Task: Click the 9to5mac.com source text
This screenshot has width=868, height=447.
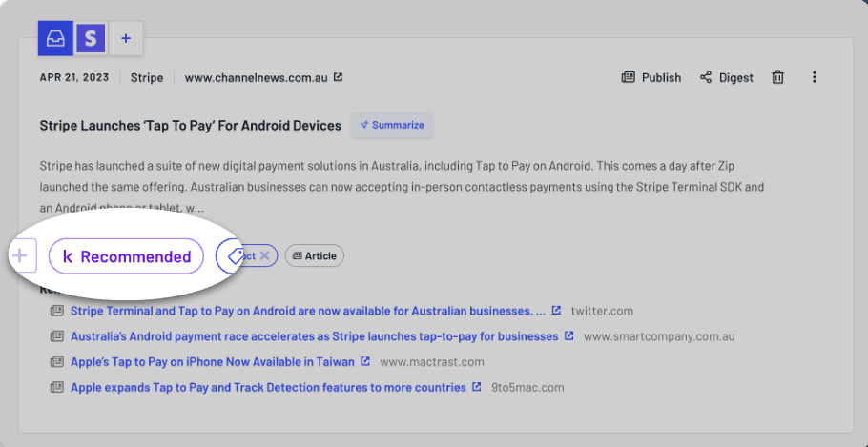Action: point(527,388)
